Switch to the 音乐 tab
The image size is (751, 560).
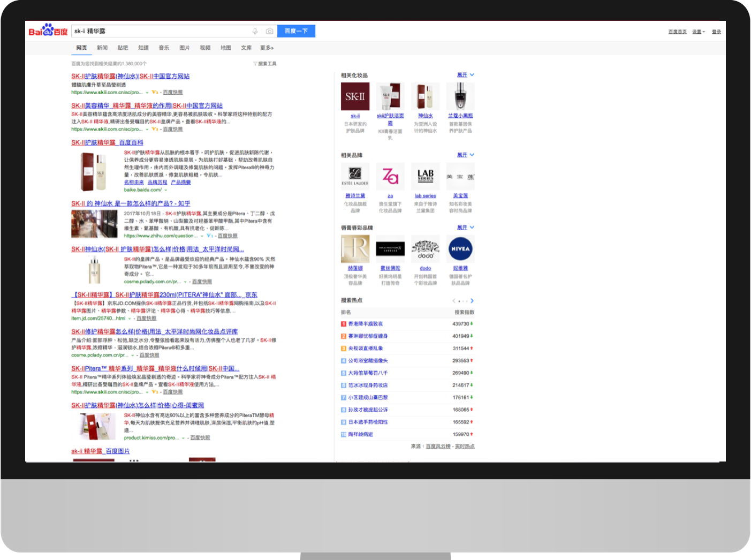164,48
